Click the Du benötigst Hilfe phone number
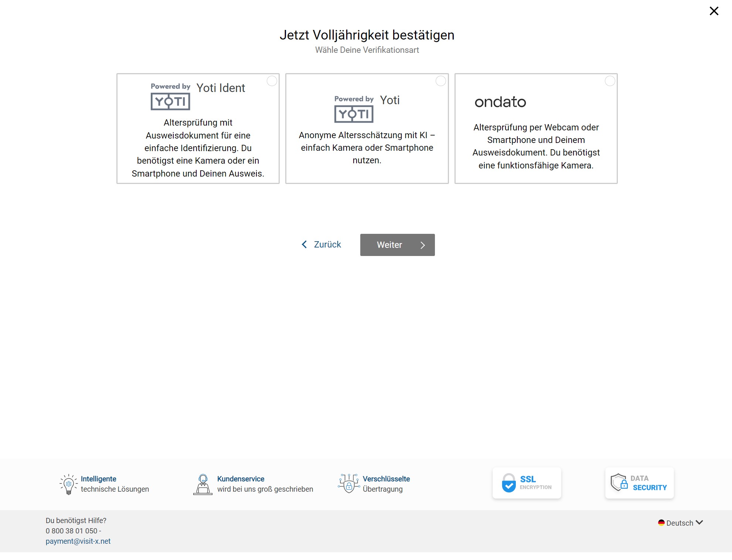 tap(73, 531)
